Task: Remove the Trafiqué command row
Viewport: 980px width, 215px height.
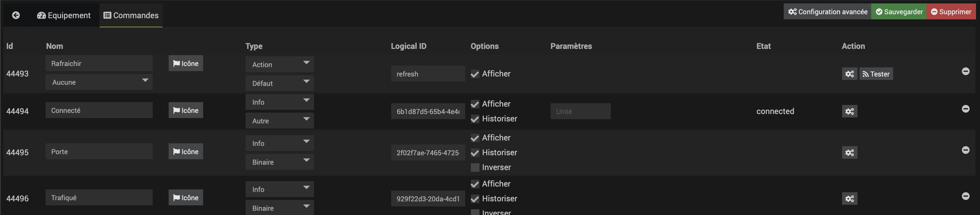Action: (x=965, y=196)
